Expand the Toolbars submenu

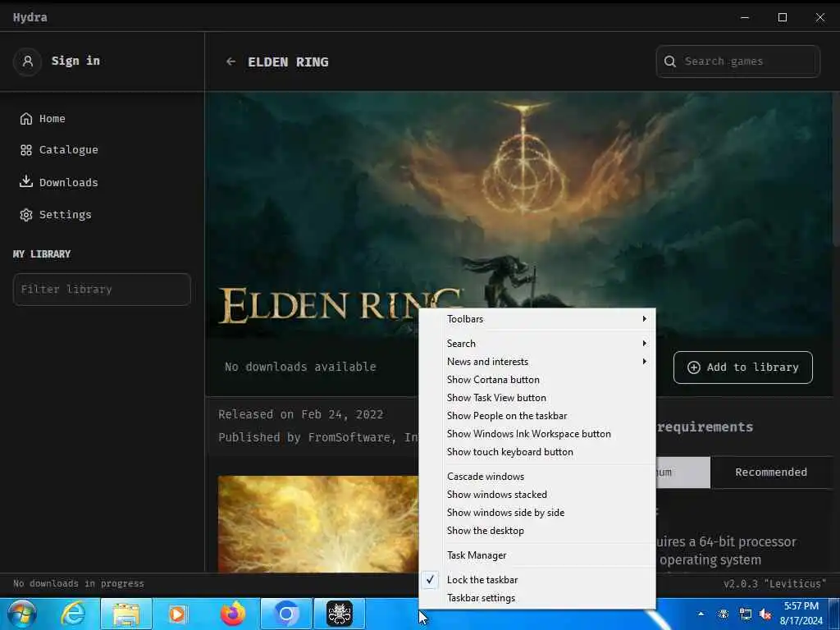click(536, 319)
